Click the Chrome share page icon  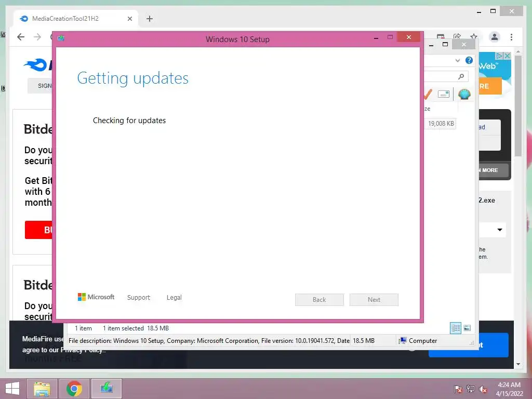[x=457, y=37]
